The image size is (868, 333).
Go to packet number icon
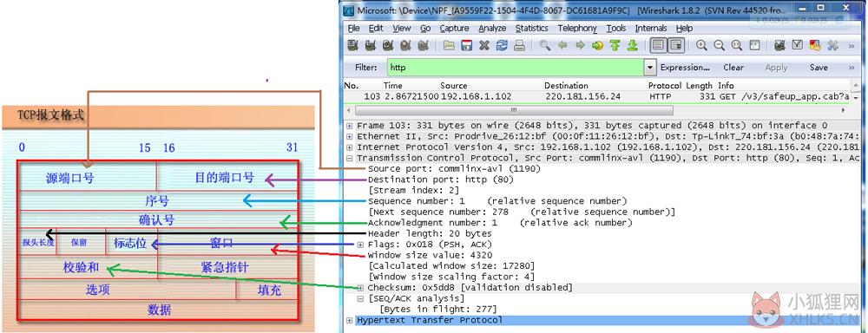597,46
